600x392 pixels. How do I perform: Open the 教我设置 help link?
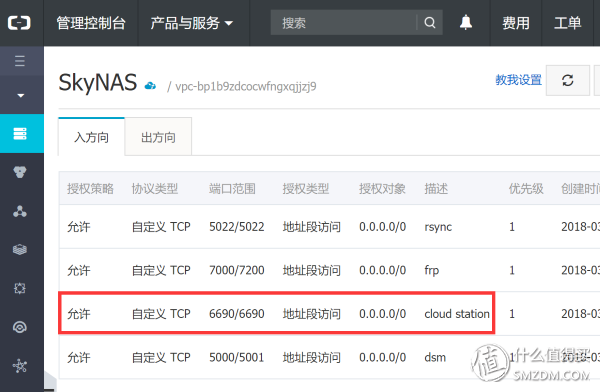[x=518, y=80]
